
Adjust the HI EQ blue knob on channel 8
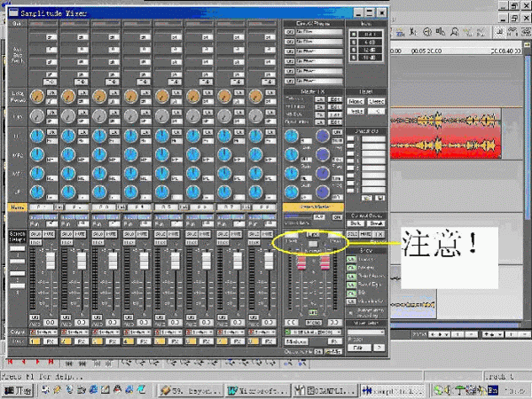255,136
